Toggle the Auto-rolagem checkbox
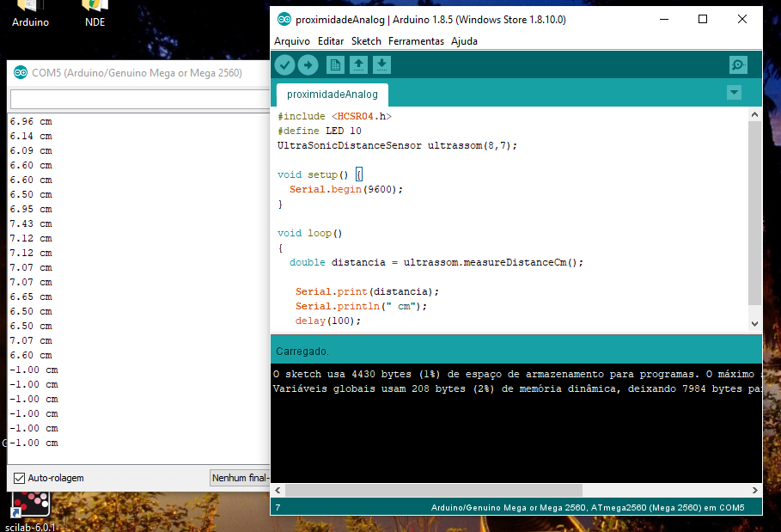The width and height of the screenshot is (781, 532). (19, 478)
